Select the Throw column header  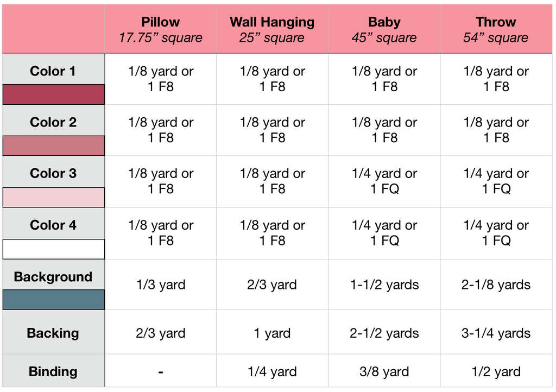[496, 30]
